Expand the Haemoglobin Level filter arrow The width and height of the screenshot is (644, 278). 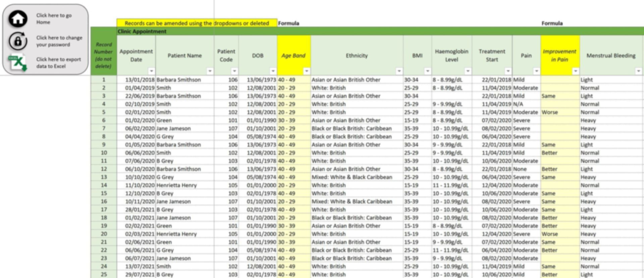click(468, 71)
